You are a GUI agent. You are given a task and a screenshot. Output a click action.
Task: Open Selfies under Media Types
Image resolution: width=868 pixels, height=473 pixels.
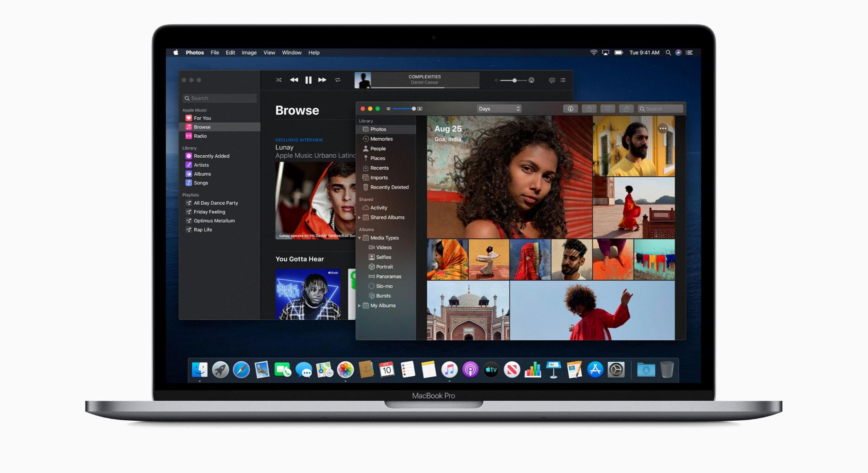coord(386,257)
